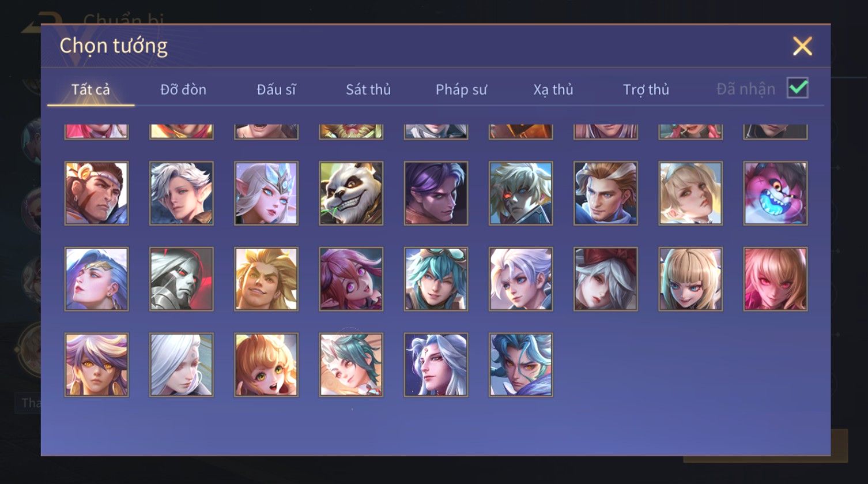This screenshot has height=484, width=868.
Task: Switch to the Trợ thủ tab
Action: (x=646, y=89)
